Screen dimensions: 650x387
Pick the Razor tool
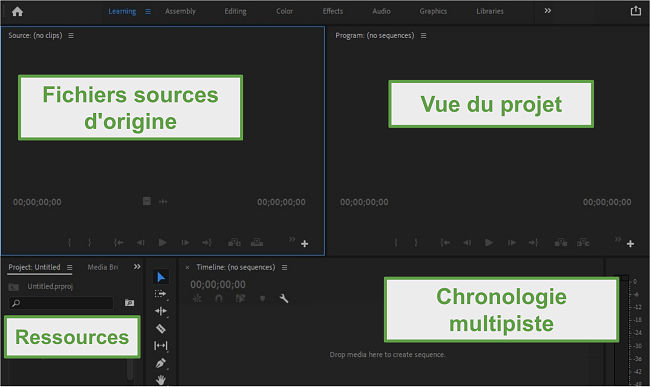161,329
